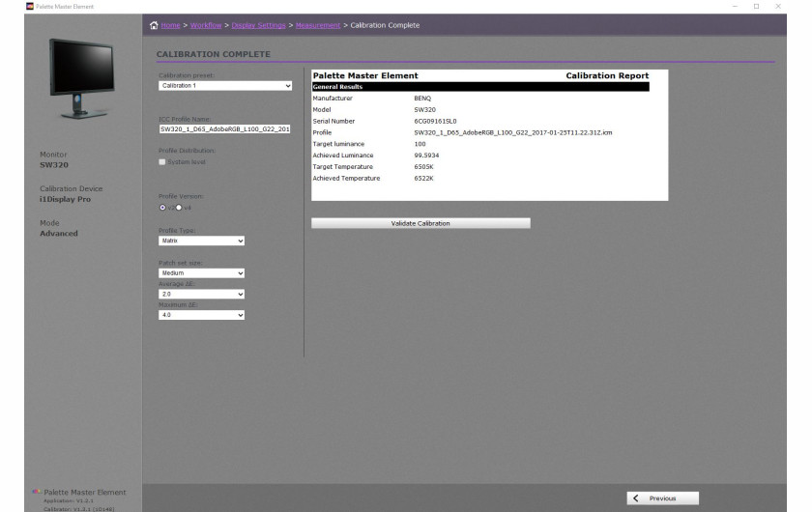
Task: Return to Measurement breadcrumb link
Action: click(318, 25)
